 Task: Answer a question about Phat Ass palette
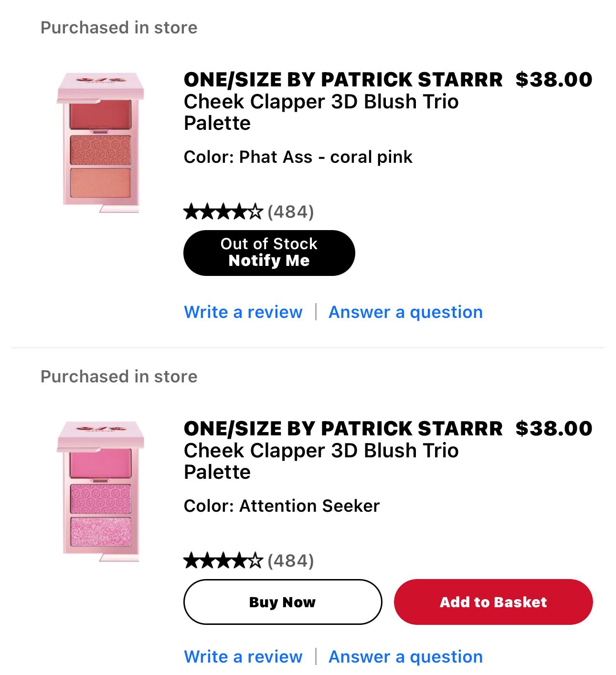click(x=405, y=312)
